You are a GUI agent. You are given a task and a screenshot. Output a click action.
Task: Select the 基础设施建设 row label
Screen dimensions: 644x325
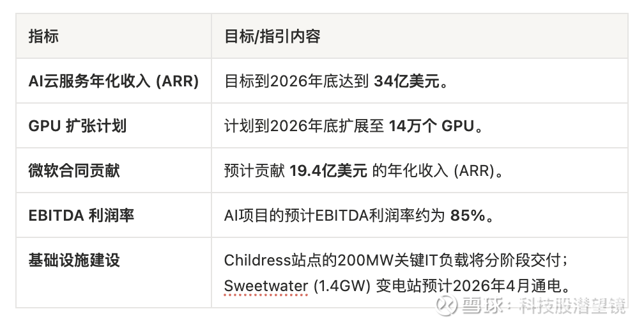click(74, 260)
